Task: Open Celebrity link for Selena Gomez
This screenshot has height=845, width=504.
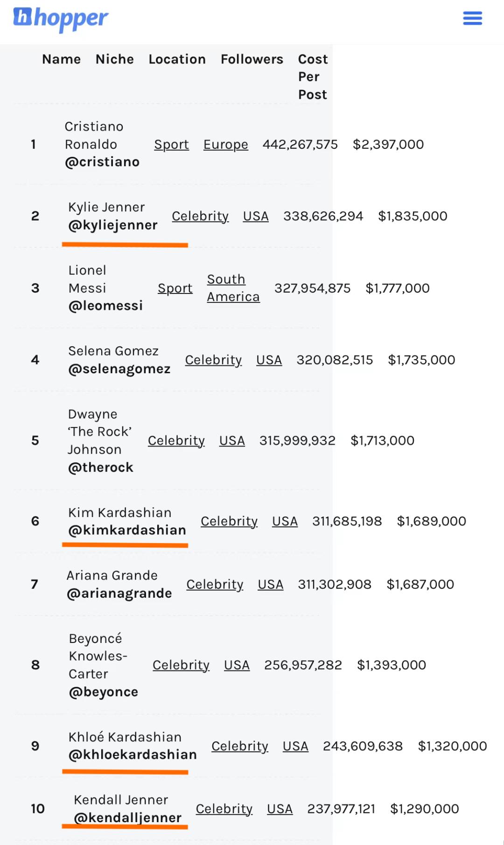Action: (213, 360)
